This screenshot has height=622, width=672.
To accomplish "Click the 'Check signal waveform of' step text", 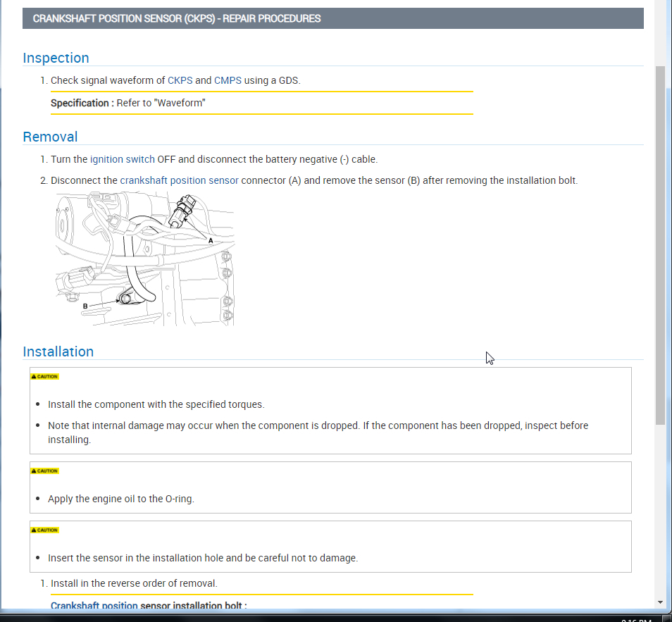I will pos(175,80).
